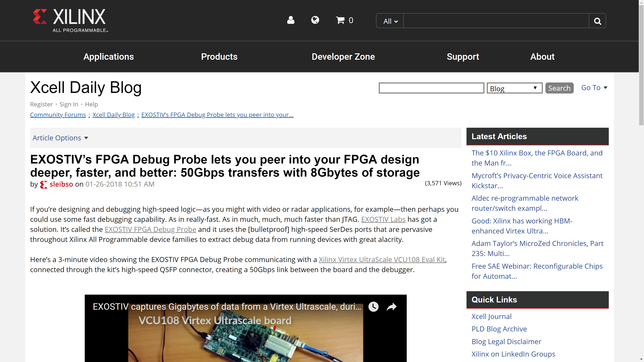
Task: Click the blog search text field
Action: click(x=431, y=88)
